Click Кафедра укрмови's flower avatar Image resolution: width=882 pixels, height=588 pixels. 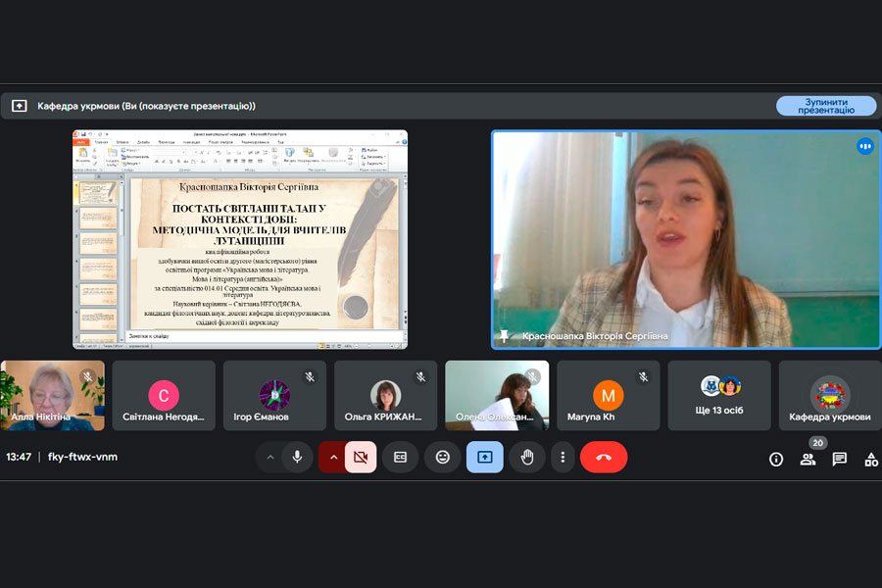(830, 394)
